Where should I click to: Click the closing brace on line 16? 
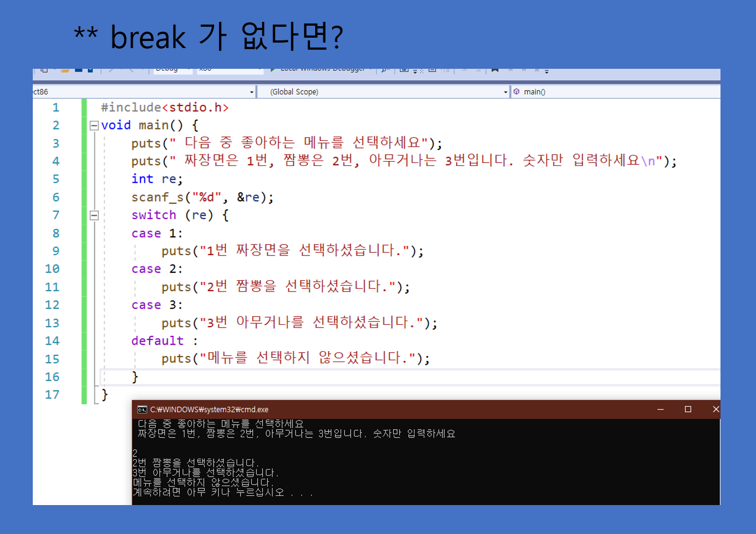[x=135, y=377]
